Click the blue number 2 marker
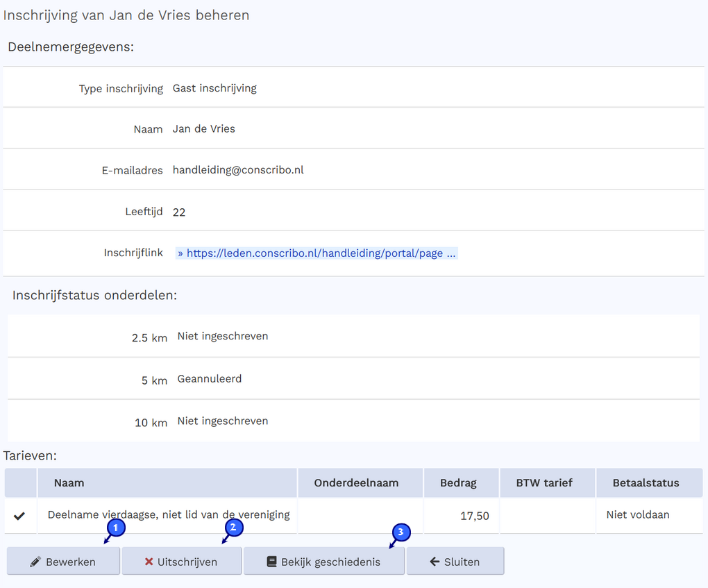708x588 pixels. point(233,528)
